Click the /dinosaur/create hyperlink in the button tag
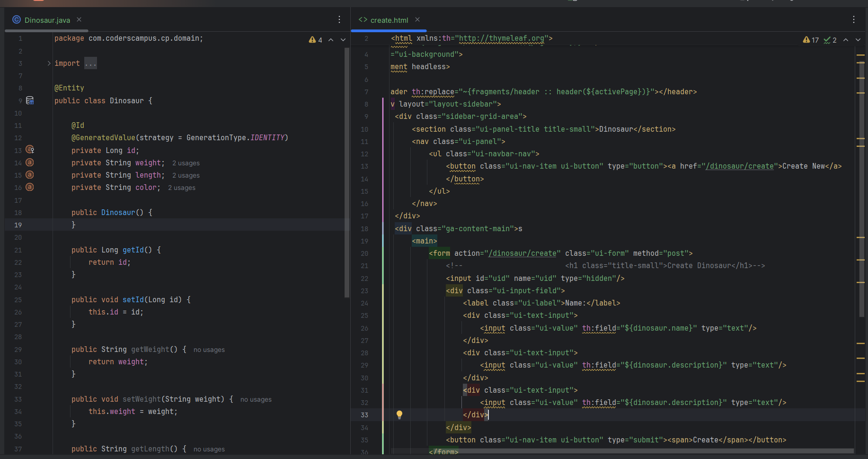 pos(740,166)
